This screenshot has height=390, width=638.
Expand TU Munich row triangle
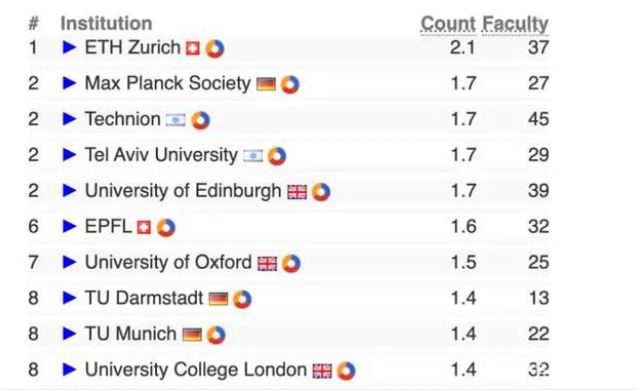coord(70,334)
